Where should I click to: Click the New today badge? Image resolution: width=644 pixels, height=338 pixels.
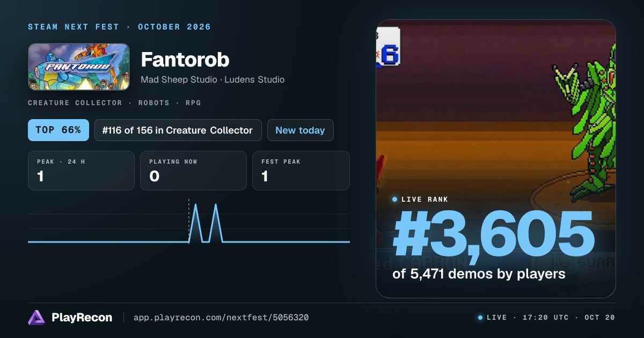(300, 130)
